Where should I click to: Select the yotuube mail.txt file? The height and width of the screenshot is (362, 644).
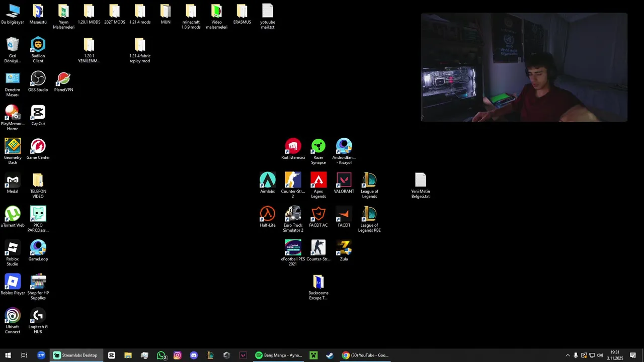click(x=268, y=16)
